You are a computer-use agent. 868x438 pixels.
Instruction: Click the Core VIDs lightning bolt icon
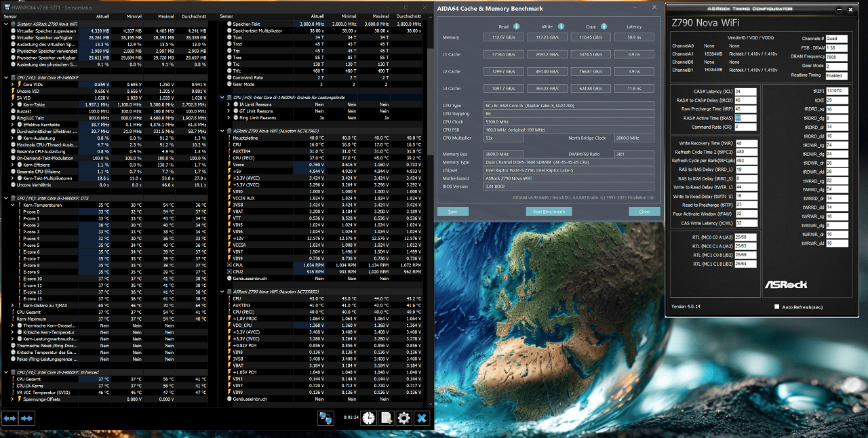pyautogui.click(x=20, y=84)
